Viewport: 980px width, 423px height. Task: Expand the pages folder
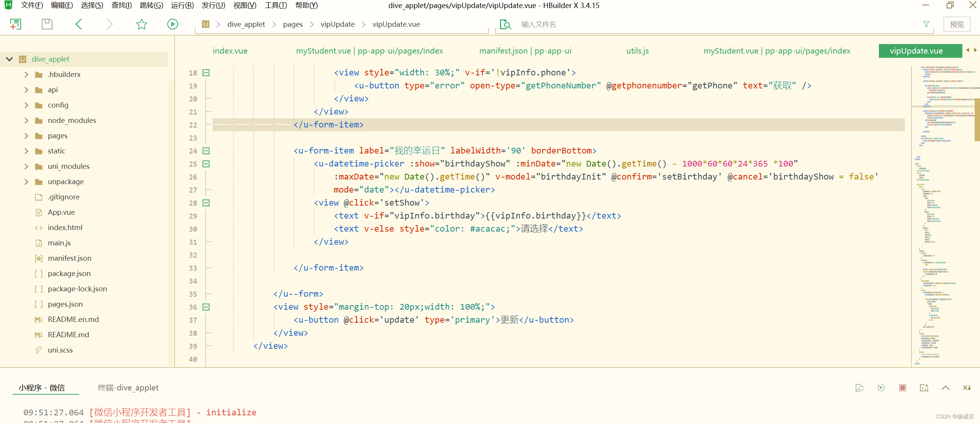26,136
